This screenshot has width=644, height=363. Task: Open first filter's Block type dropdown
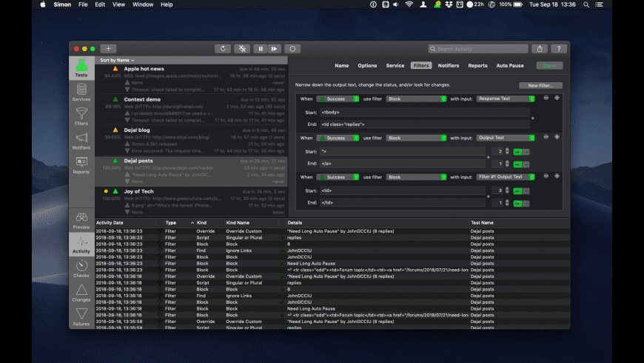416,99
